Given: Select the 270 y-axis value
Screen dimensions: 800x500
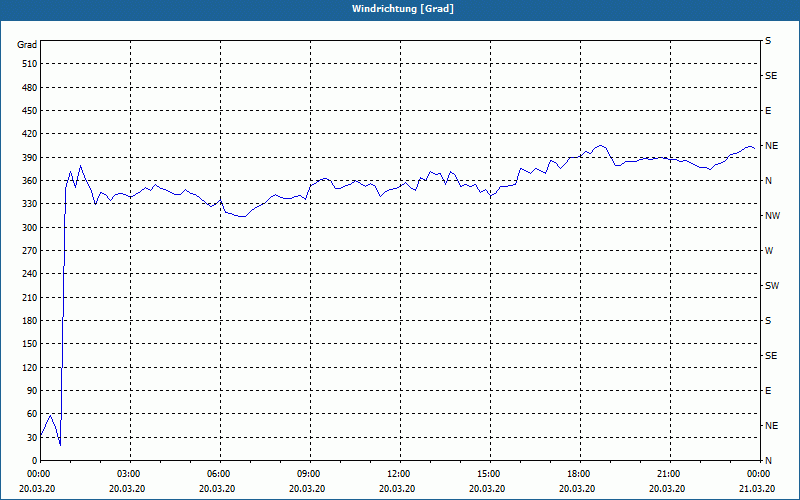Looking at the screenshot, I should pyautogui.click(x=30, y=251).
